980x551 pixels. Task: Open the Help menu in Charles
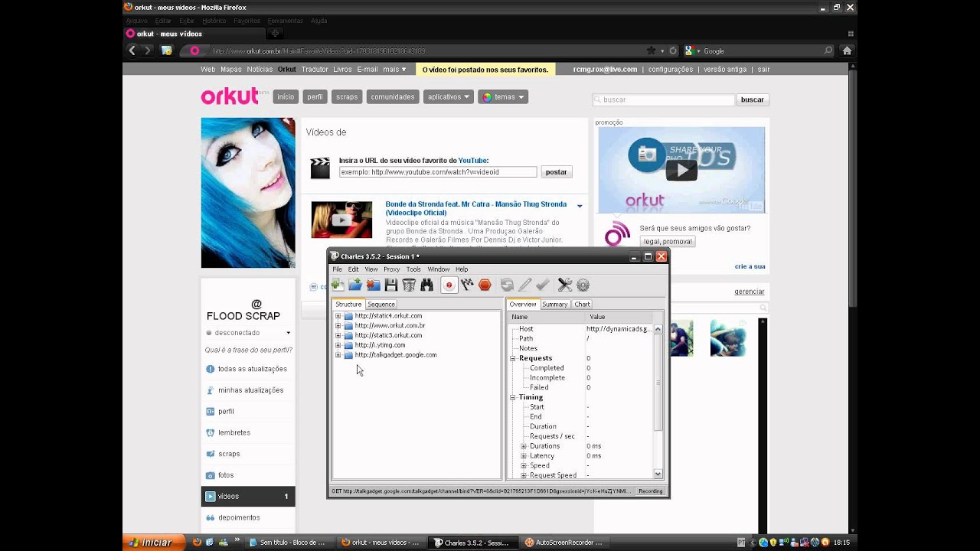click(462, 269)
